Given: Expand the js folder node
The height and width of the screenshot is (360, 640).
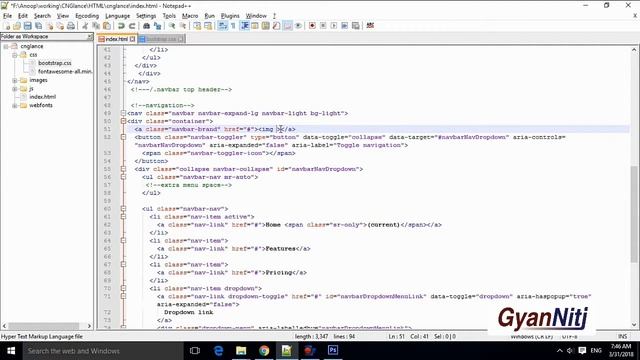Looking at the screenshot, I should [15, 89].
